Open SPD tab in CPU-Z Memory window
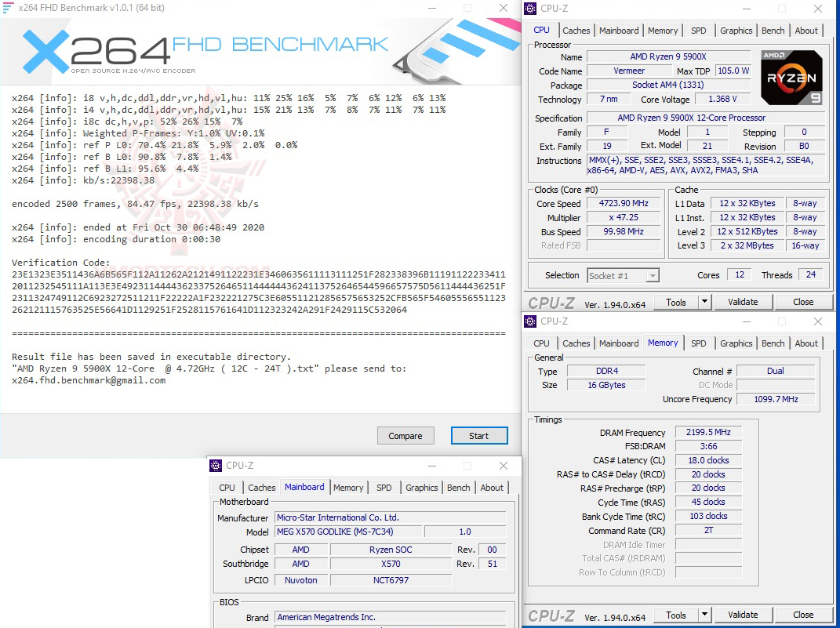This screenshot has height=628, width=840. point(699,343)
